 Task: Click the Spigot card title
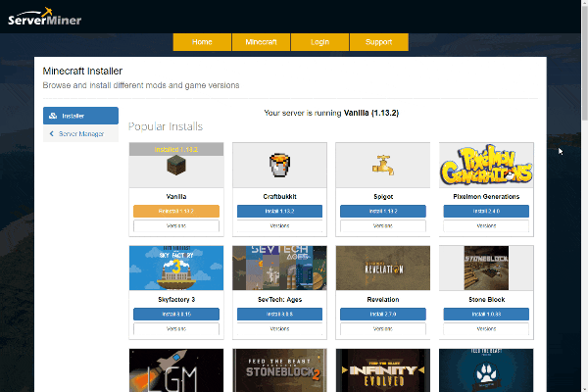383,197
